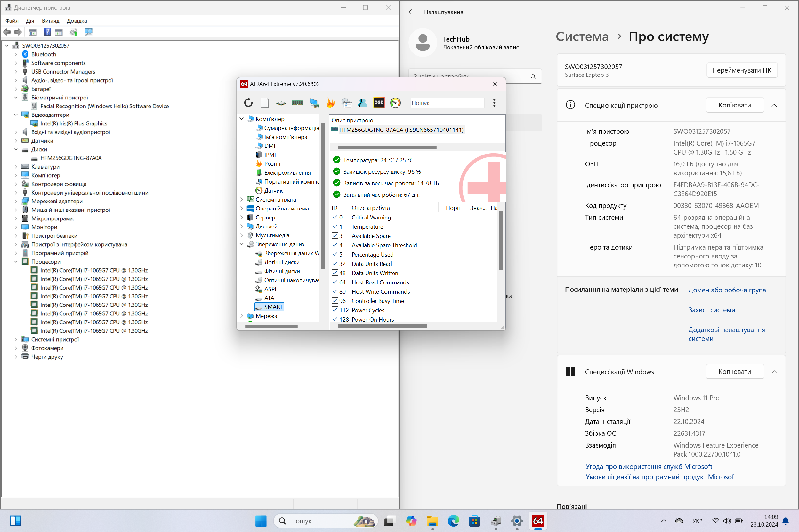Toggle the Power Cycles checkbox
The image size is (799, 532).
pyautogui.click(x=335, y=310)
